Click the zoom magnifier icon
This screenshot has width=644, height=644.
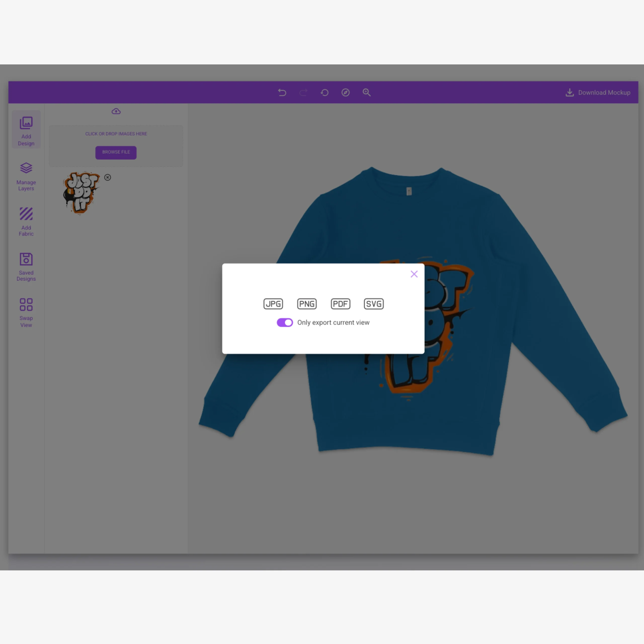(367, 92)
